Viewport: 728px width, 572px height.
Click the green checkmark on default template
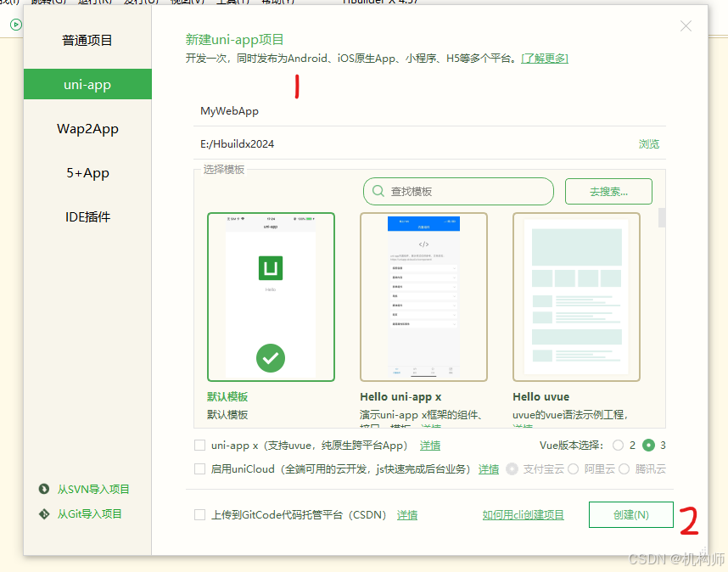(271, 358)
